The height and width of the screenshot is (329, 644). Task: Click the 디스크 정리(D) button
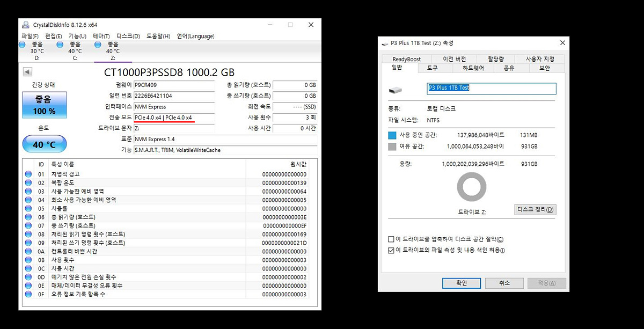[535, 209]
